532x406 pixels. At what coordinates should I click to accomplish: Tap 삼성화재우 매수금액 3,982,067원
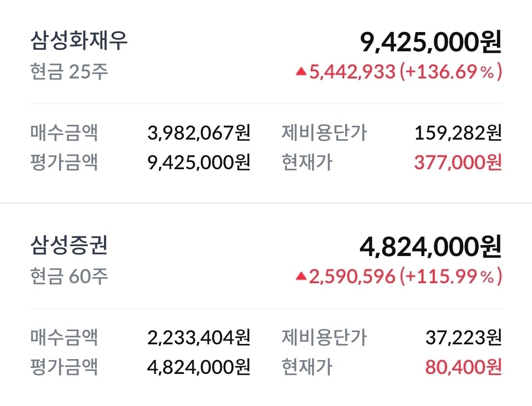click(199, 133)
